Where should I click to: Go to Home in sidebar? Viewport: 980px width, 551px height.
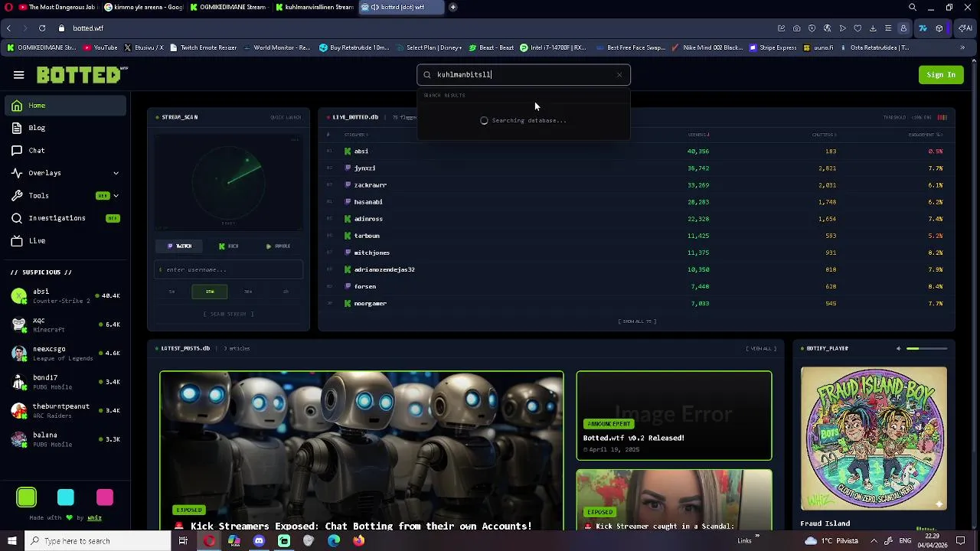coord(65,106)
